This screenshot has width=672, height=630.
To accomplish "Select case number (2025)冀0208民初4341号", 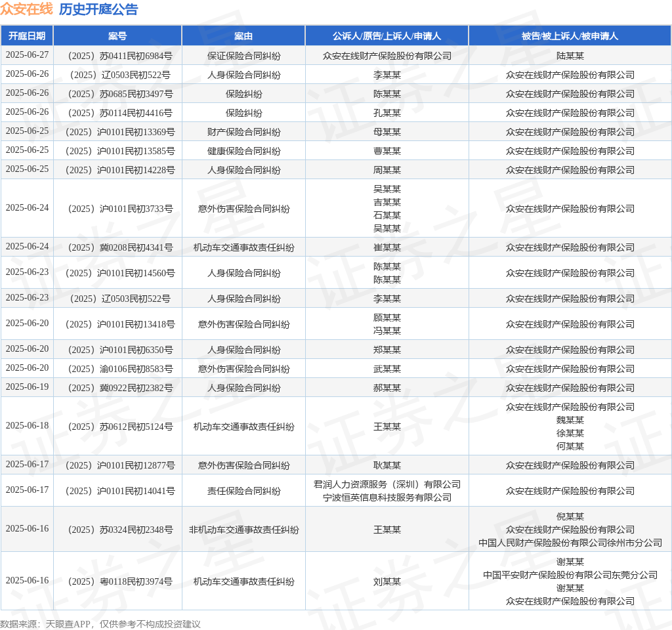I will tap(117, 247).
